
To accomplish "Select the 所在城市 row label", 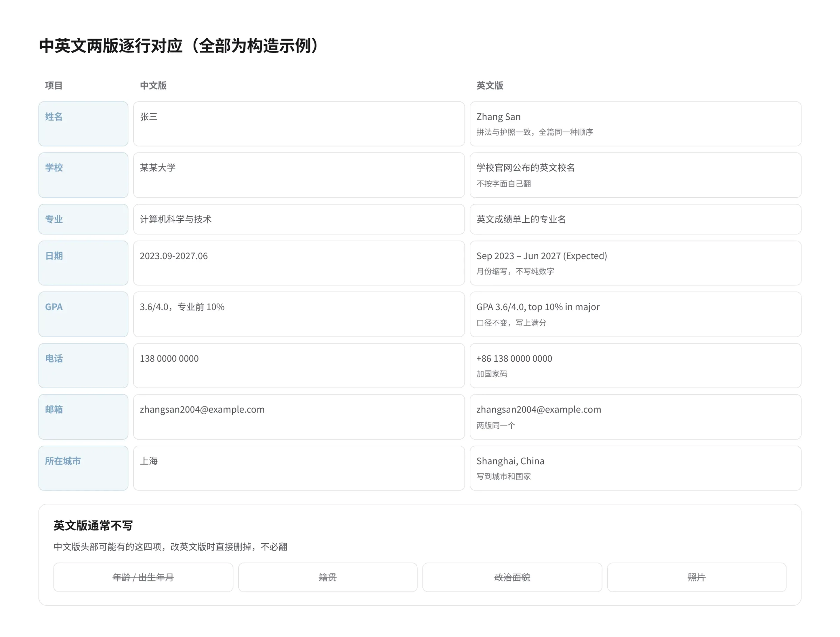I will tap(83, 468).
